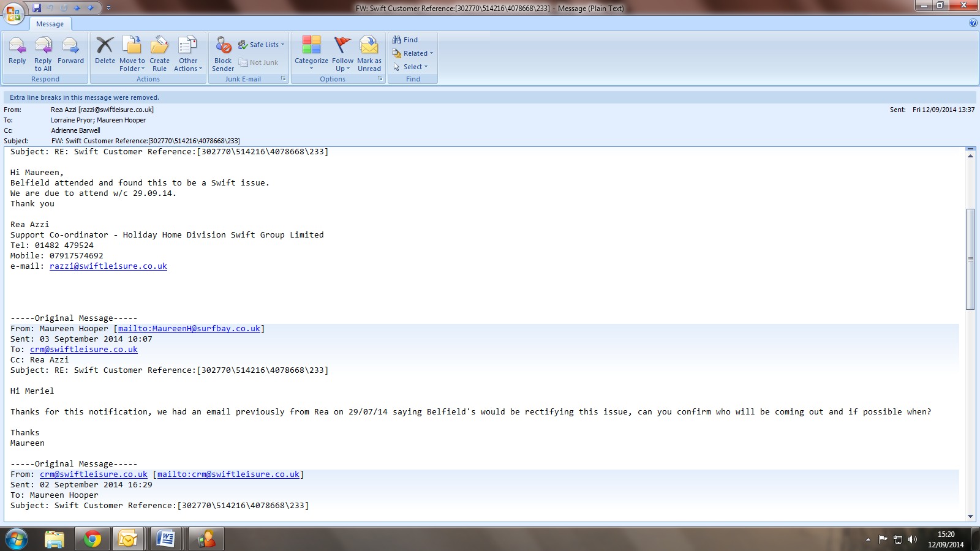Open the mailto:MaureenH@surfbay.co.uk link
This screenshot has height=551, width=980.
[189, 329]
